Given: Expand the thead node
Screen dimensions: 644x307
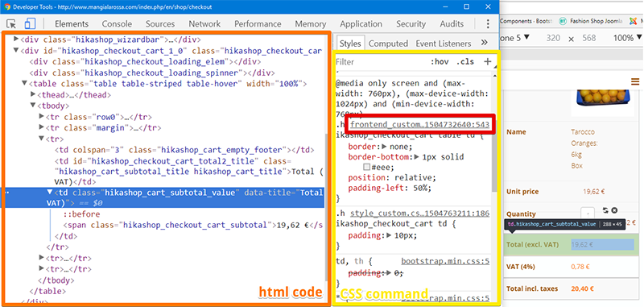Looking at the screenshot, I should [33, 94].
